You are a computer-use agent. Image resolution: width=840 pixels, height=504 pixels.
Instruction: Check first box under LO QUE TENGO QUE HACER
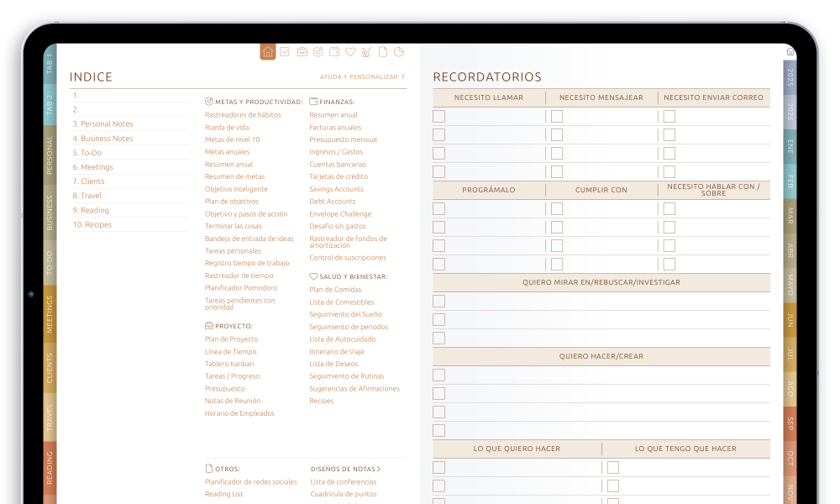[613, 468]
